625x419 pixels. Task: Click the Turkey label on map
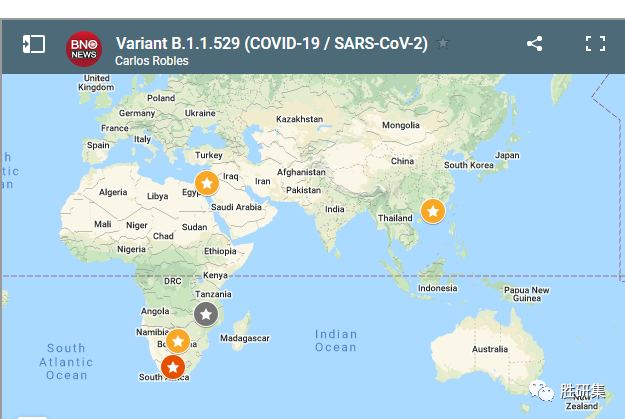(x=208, y=155)
